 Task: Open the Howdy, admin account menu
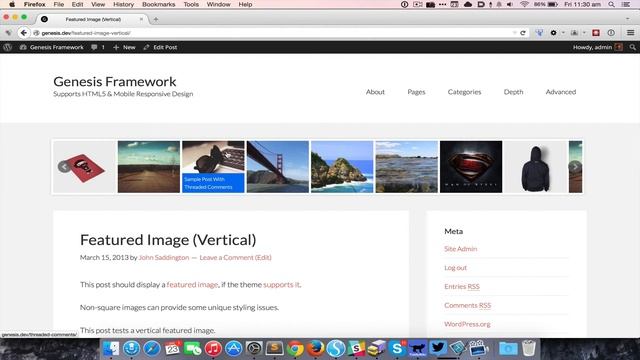[598, 47]
